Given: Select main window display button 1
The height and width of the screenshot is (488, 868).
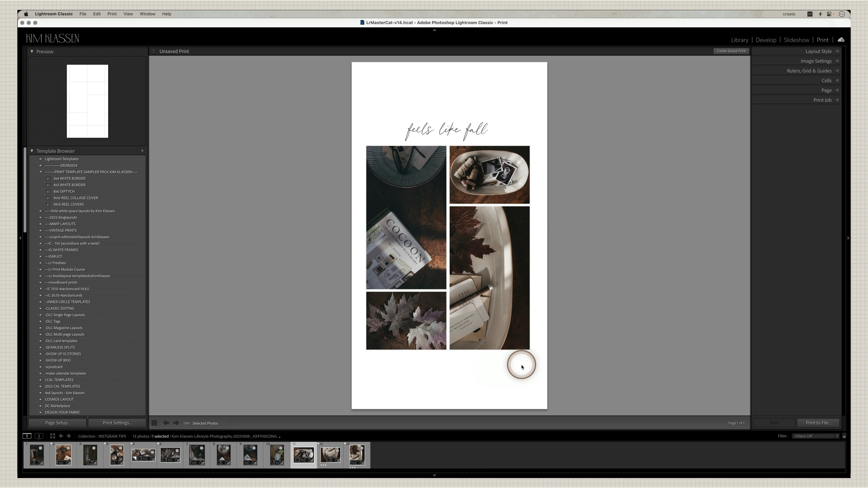Looking at the screenshot, I should (x=27, y=436).
